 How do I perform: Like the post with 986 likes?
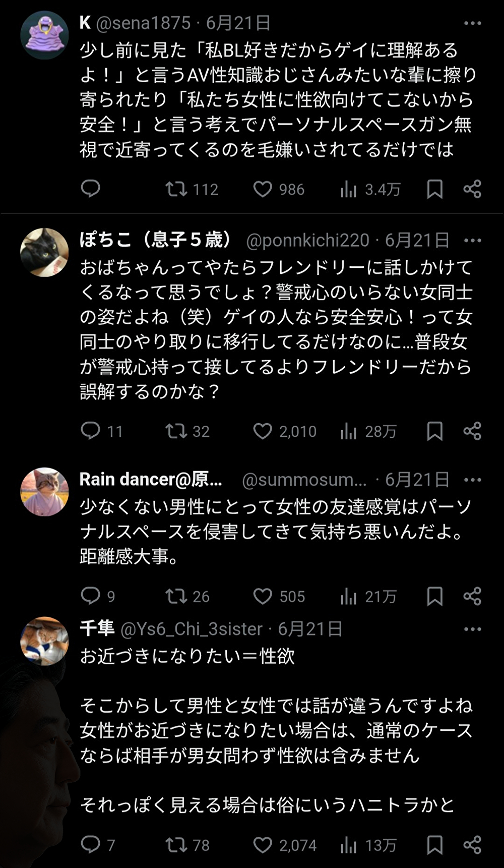(263, 189)
